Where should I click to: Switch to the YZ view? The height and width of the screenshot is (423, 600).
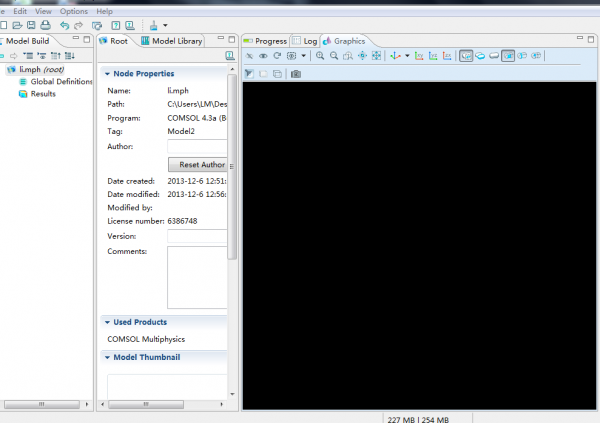pyautogui.click(x=433, y=56)
